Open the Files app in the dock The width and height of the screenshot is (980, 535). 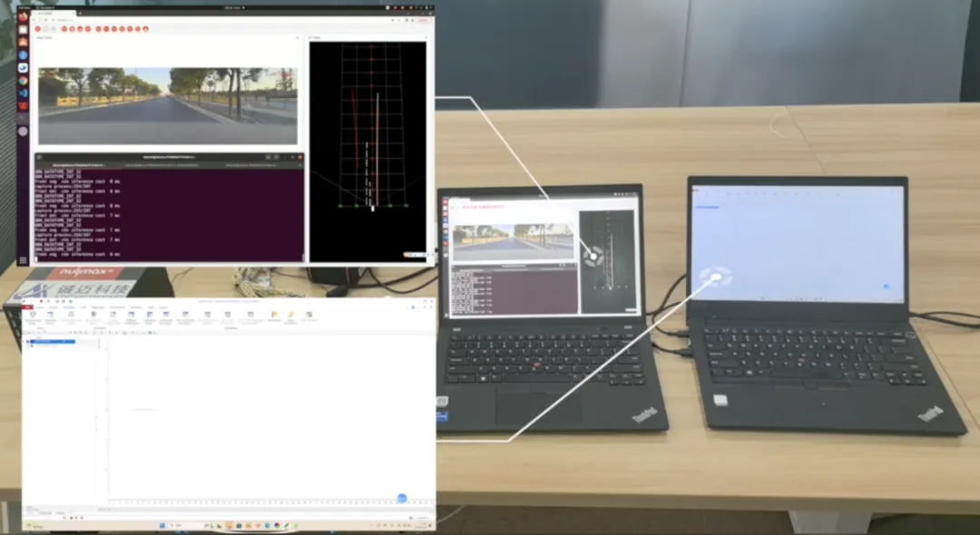(x=24, y=29)
